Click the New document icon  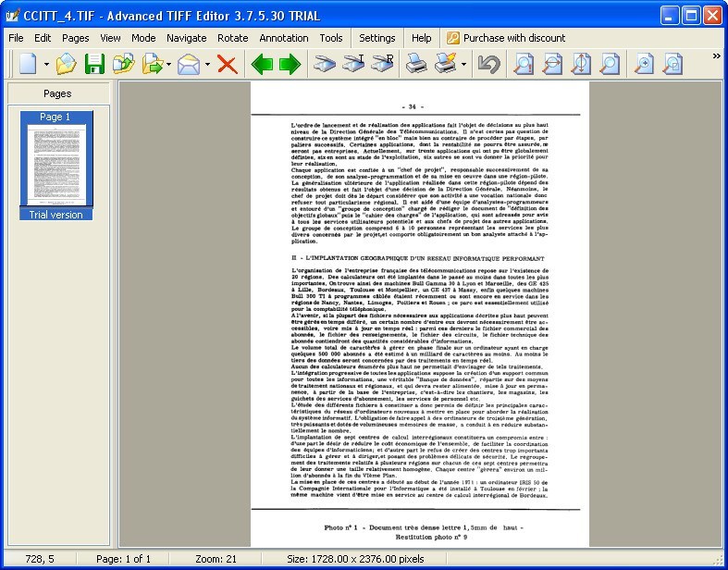pyautogui.click(x=28, y=64)
